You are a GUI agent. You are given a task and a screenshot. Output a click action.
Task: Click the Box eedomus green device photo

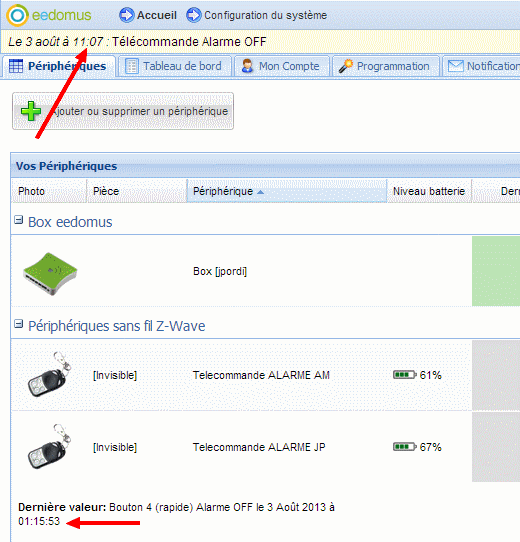tap(50, 274)
